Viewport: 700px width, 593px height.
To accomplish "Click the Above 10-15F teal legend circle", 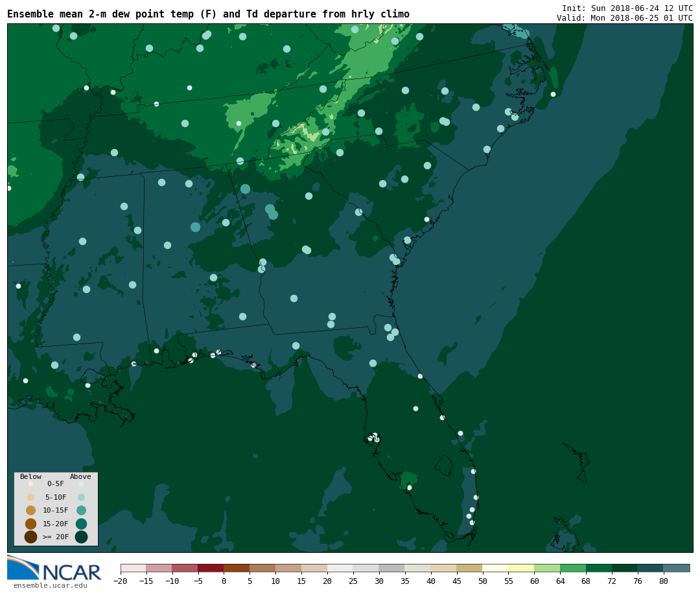I will [81, 510].
